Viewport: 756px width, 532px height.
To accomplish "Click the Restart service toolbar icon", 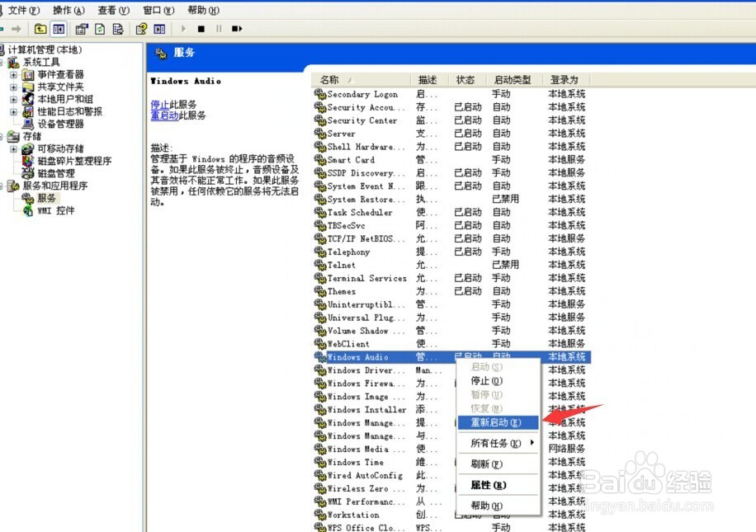I will click(237, 30).
